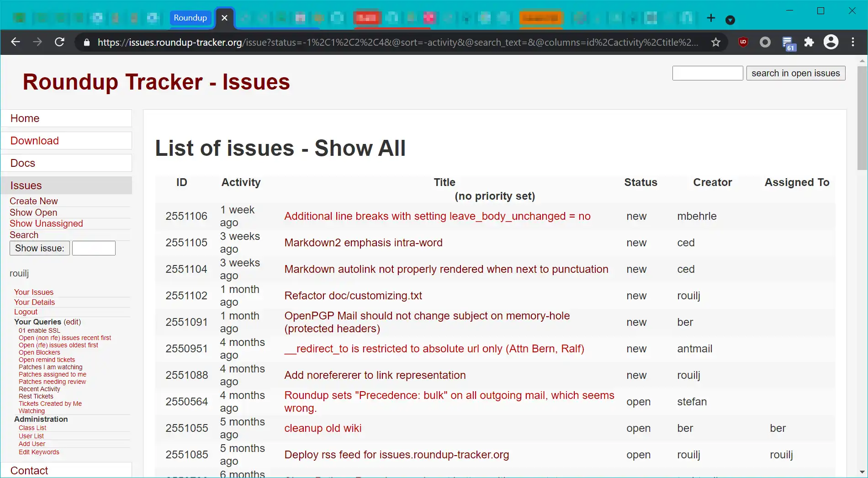Open the extension showing badge 61
This screenshot has width=868, height=478.
[788, 43]
